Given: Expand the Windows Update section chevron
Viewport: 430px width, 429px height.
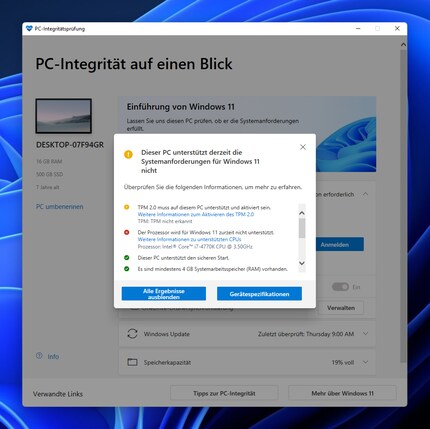Looking at the screenshot, I should (x=366, y=333).
